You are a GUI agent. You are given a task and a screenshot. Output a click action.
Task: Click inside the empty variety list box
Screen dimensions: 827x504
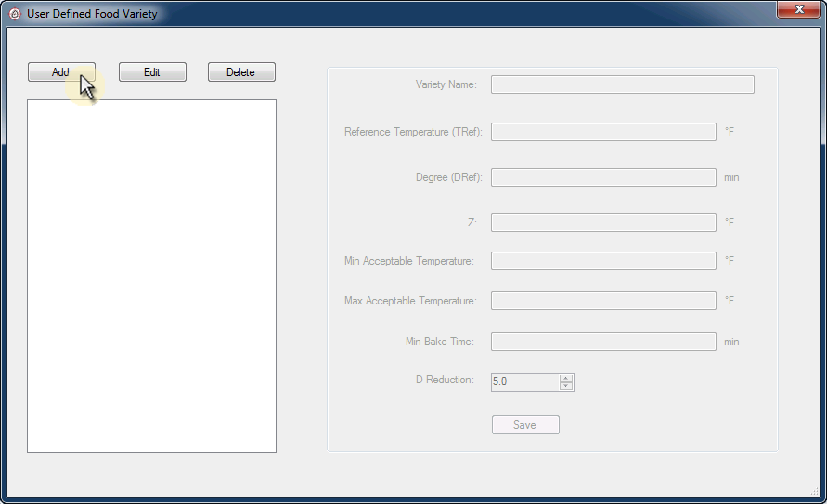point(151,276)
